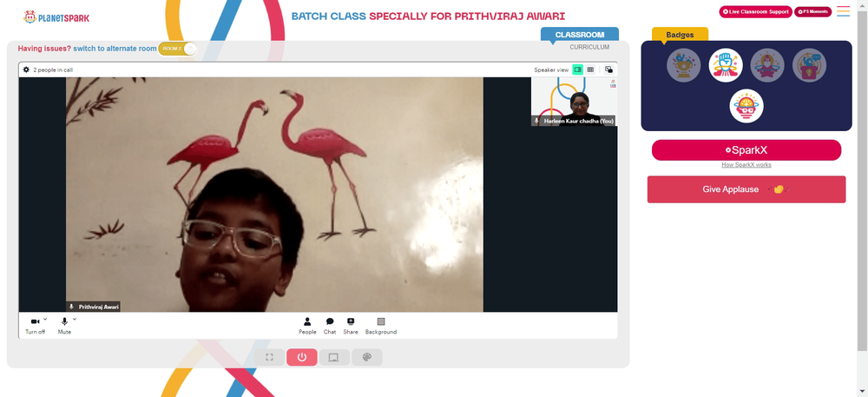This screenshot has width=868, height=397.
Task: Award the trophy badge
Action: tap(684, 65)
